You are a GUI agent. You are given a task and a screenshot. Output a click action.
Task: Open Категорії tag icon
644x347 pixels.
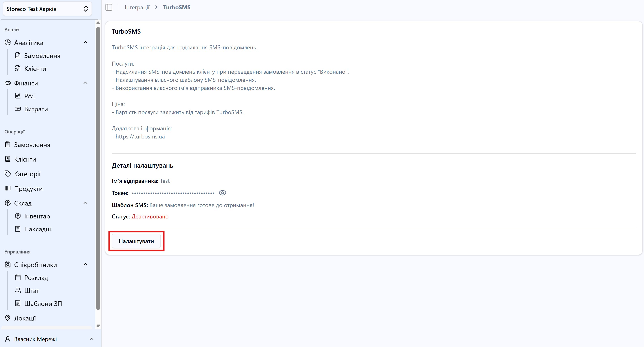point(8,174)
